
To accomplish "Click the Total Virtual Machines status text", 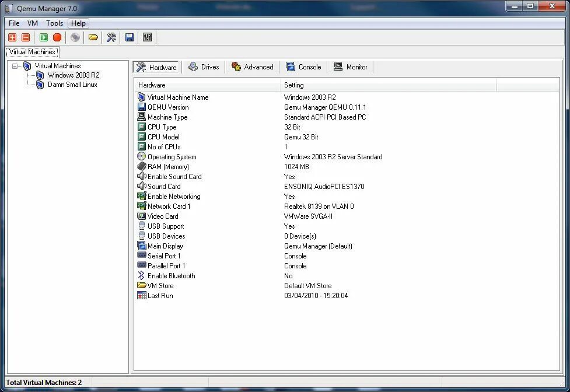I will coord(44,382).
